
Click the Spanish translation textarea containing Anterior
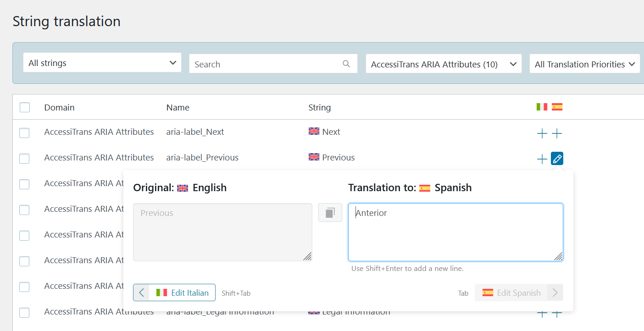pos(455,232)
